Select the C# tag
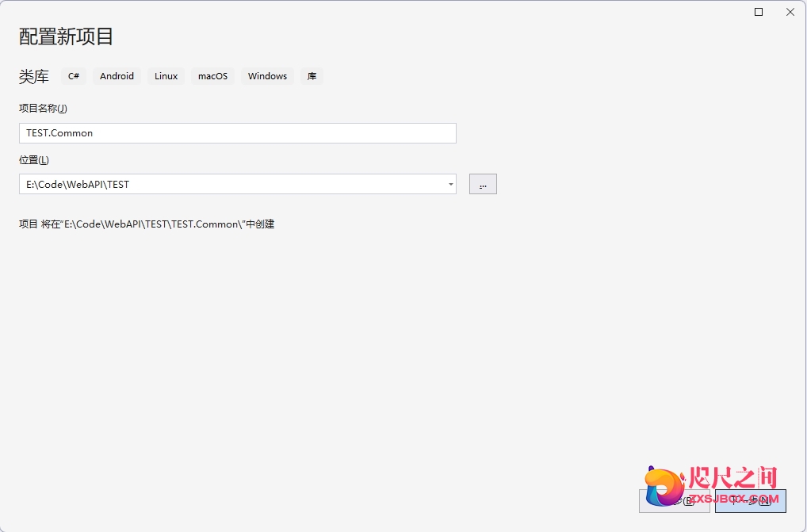 [x=74, y=76]
